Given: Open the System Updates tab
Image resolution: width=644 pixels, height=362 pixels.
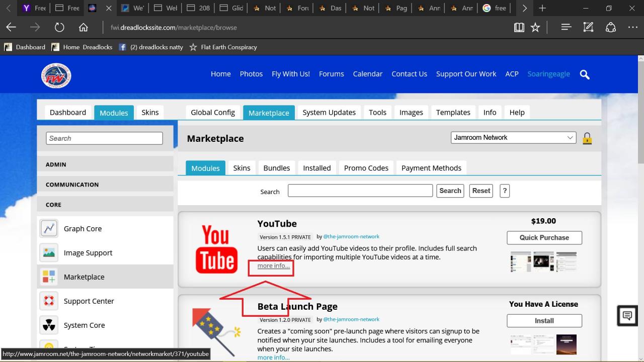Looking at the screenshot, I should pos(329,113).
